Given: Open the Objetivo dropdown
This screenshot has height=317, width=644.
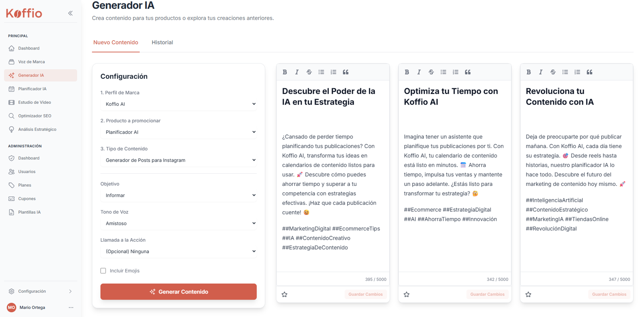Looking at the screenshot, I should tap(178, 196).
